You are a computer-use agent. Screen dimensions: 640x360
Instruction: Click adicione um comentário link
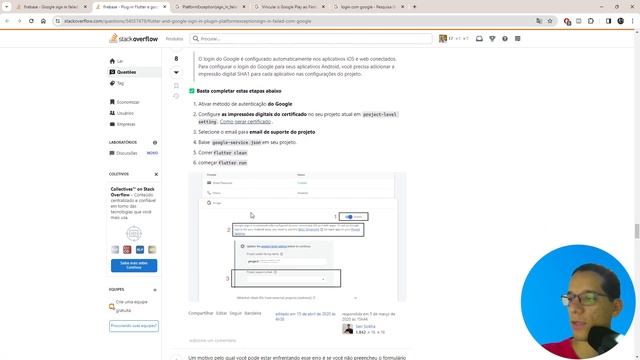click(x=213, y=340)
